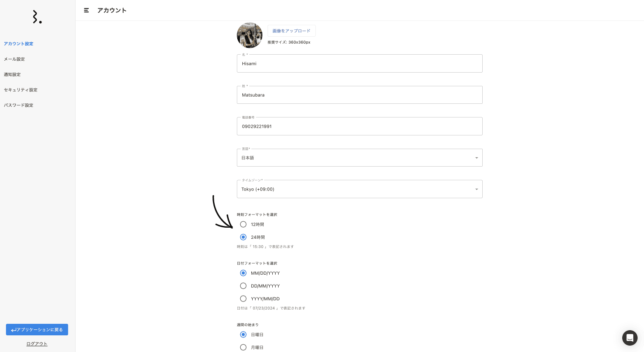Select the 12時間 time format
The width and height of the screenshot is (644, 352).
243,224
